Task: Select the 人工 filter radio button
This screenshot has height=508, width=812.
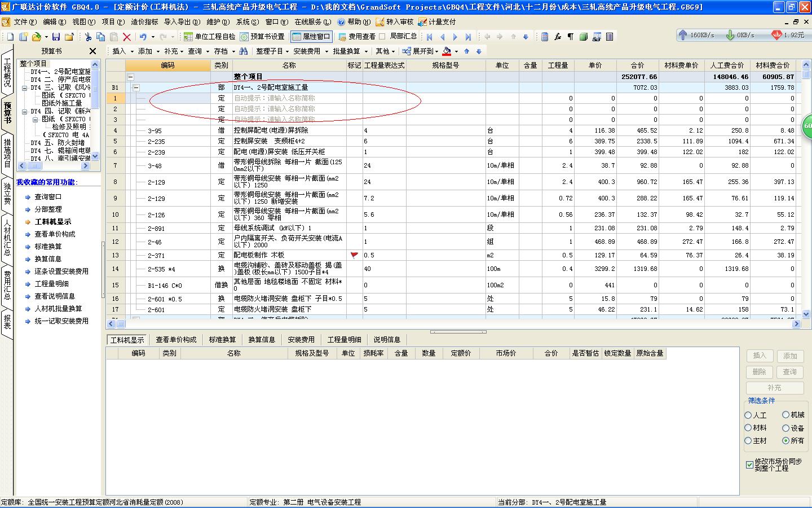Action: pos(748,415)
